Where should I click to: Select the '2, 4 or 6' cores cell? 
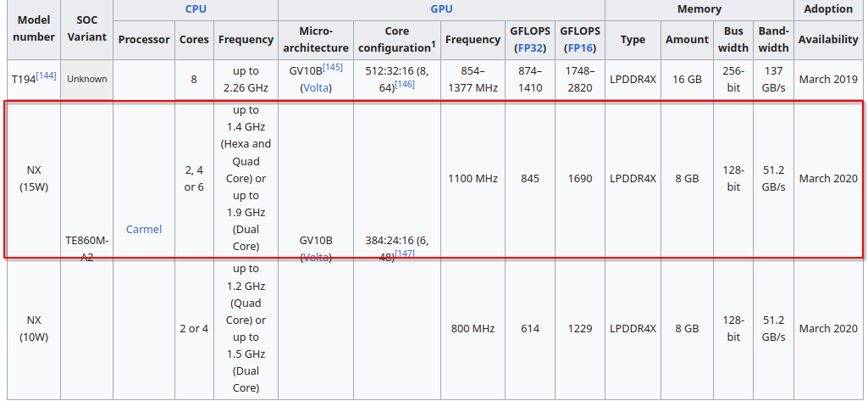tap(194, 178)
